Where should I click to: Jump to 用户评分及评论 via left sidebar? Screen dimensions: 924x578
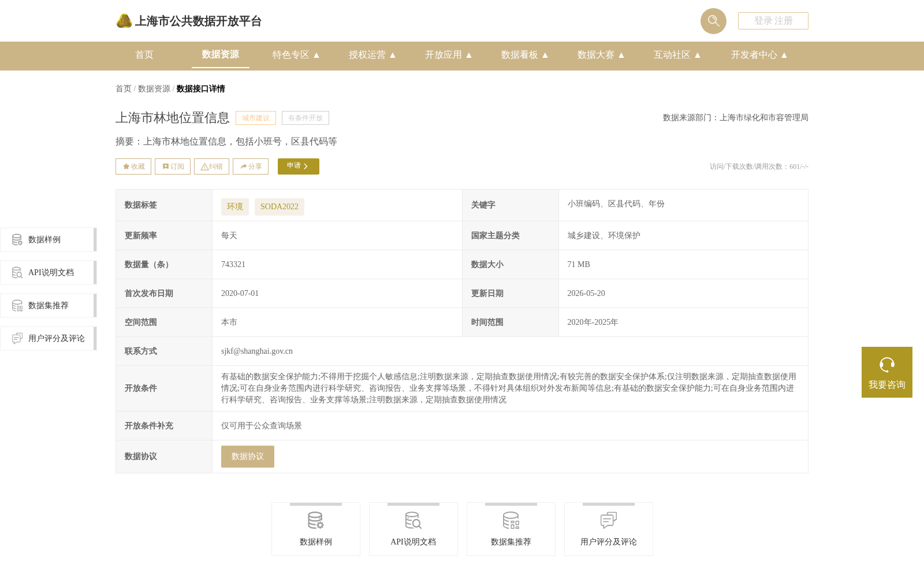[x=49, y=338]
